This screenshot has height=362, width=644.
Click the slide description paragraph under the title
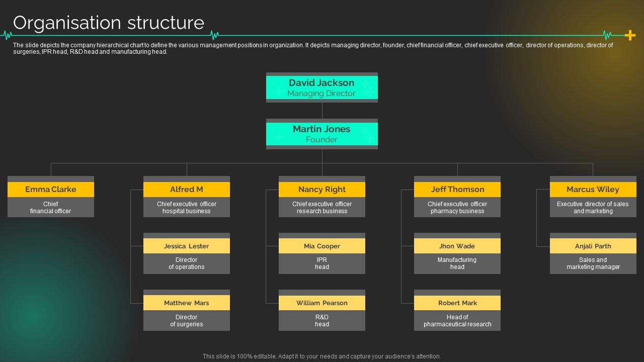pyautogui.click(x=313, y=48)
